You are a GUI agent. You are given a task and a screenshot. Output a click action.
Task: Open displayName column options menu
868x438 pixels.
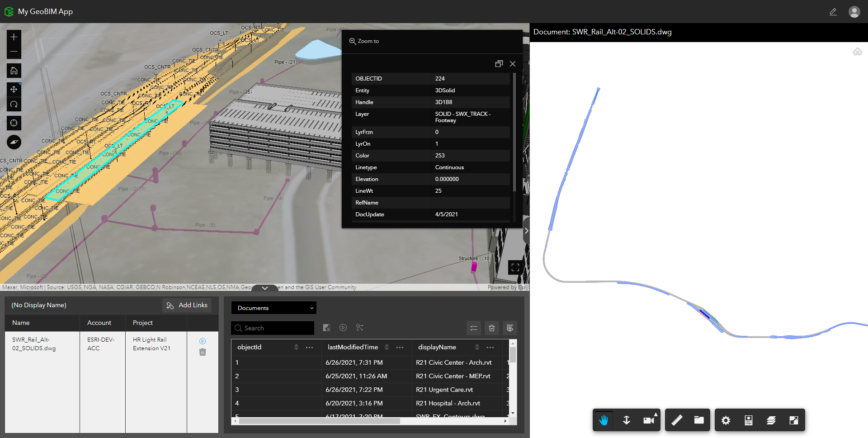[491, 348]
